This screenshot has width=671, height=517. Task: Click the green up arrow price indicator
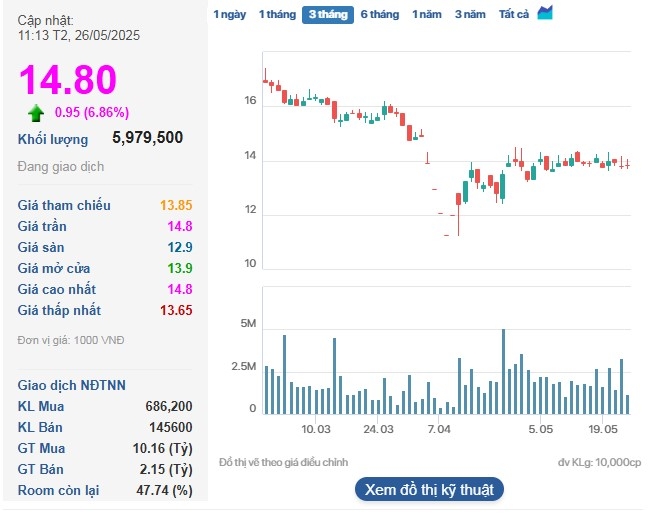[36, 112]
